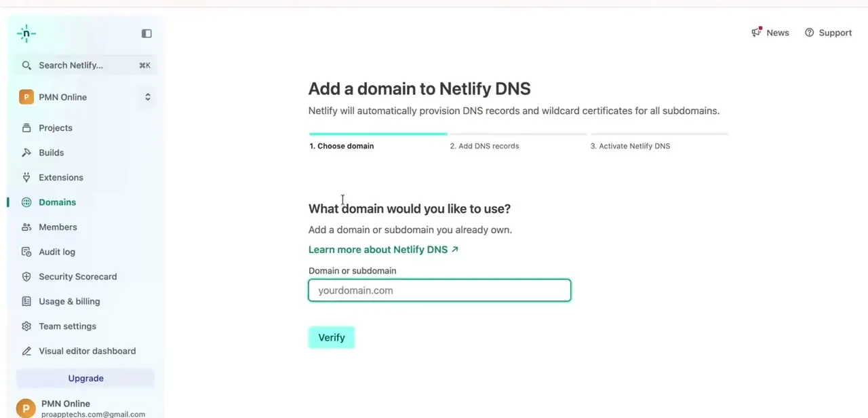Open the Support help link
The width and height of the screenshot is (868, 418).
tap(828, 33)
